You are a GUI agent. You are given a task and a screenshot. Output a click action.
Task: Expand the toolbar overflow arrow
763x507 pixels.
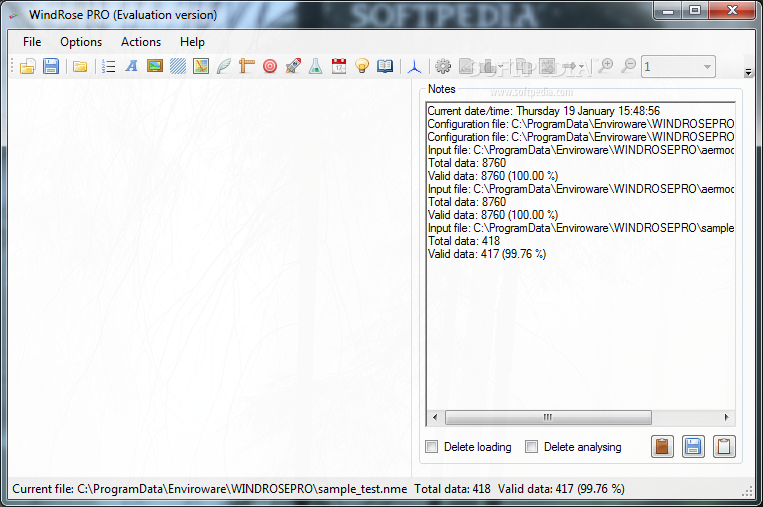pyautogui.click(x=748, y=72)
